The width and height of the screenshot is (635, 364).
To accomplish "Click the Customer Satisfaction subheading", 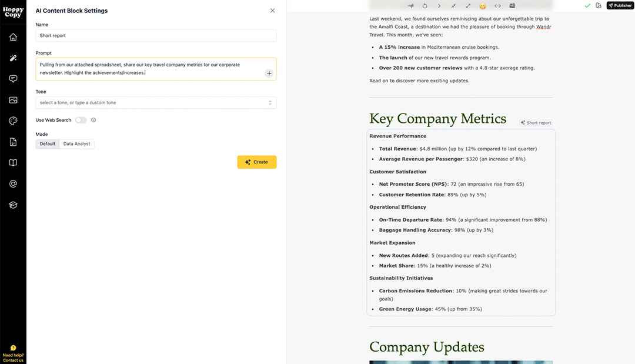I will click(x=397, y=172).
